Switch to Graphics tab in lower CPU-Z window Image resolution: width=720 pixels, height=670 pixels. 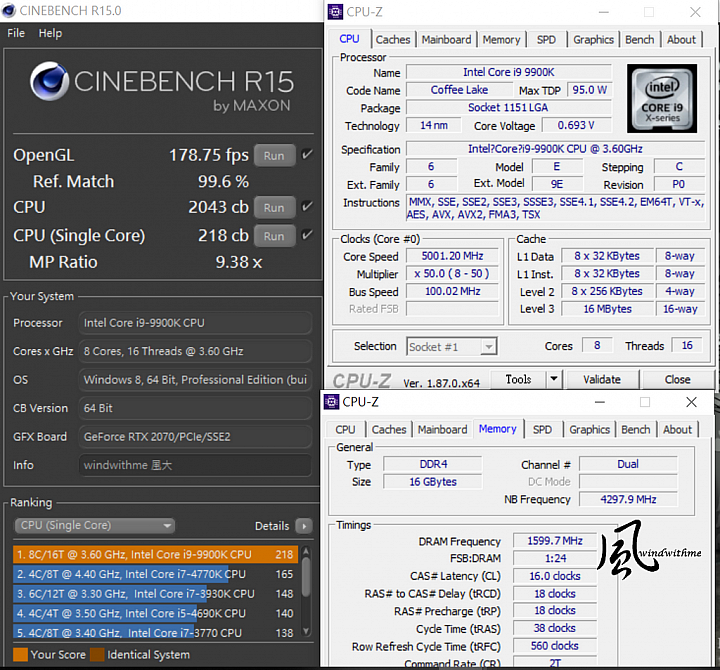click(x=590, y=429)
